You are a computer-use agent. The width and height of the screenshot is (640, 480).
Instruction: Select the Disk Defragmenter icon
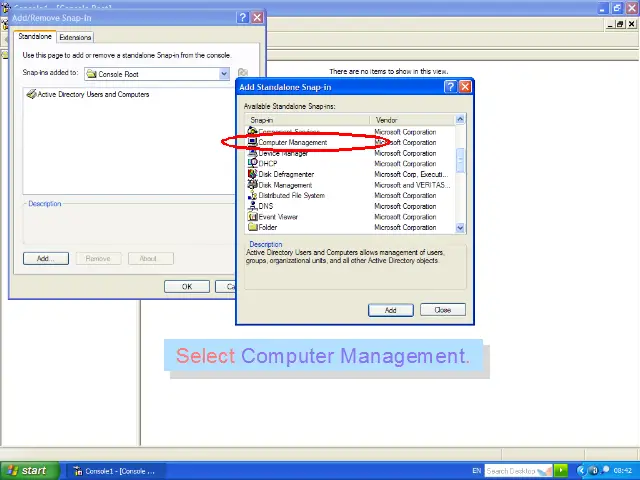pos(252,174)
